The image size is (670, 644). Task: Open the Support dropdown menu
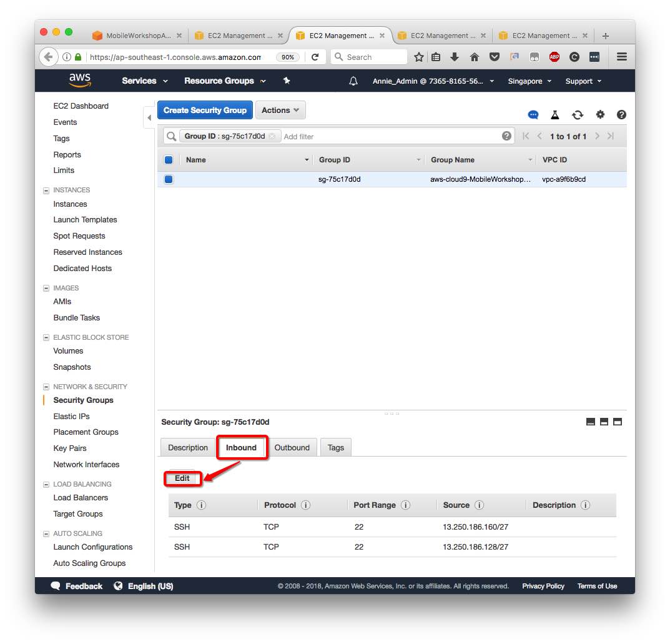tap(583, 81)
